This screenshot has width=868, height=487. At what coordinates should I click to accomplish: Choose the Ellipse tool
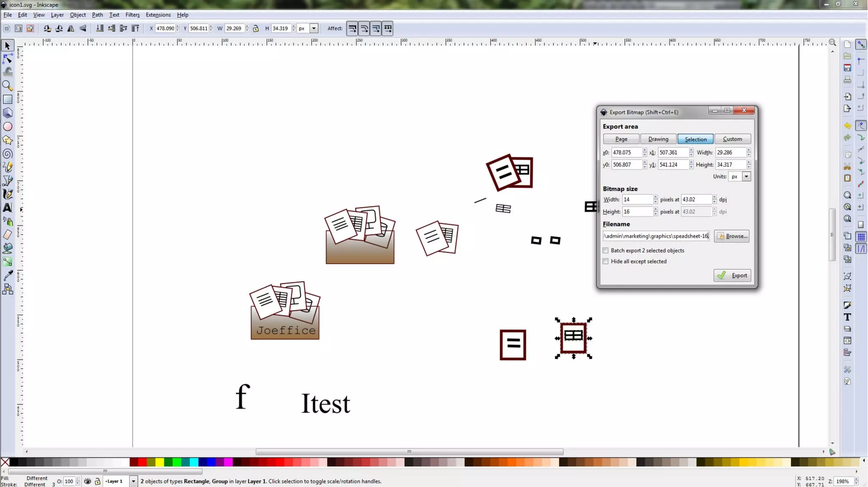(x=8, y=127)
